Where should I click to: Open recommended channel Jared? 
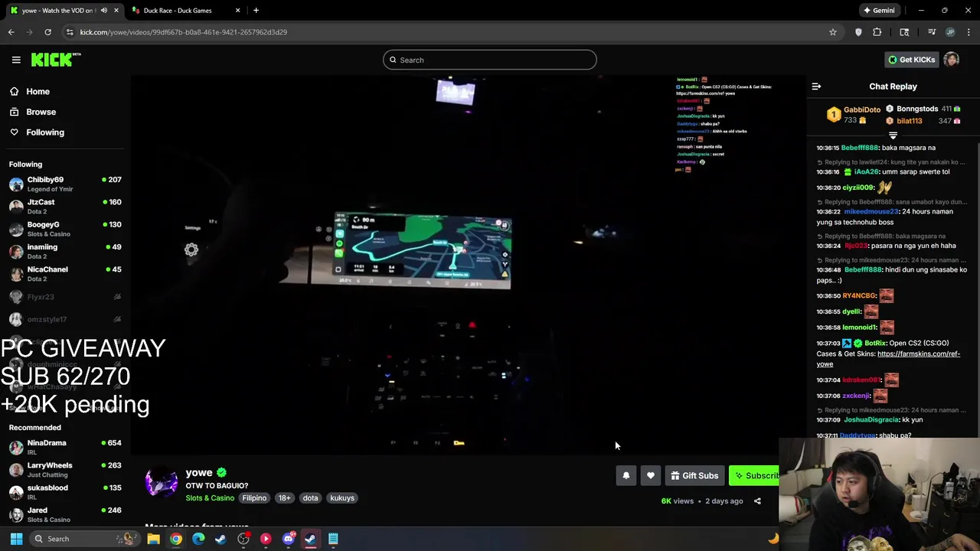coord(65,514)
